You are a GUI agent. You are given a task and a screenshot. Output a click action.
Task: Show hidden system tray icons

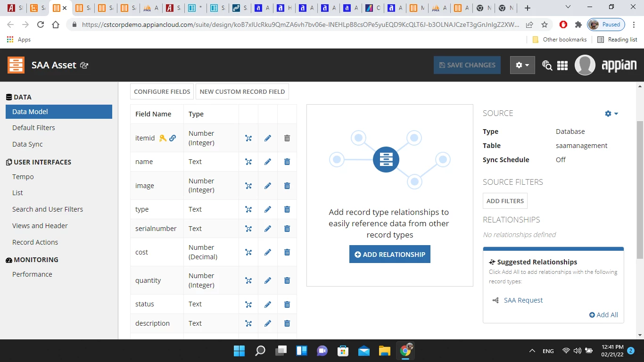[x=532, y=351]
